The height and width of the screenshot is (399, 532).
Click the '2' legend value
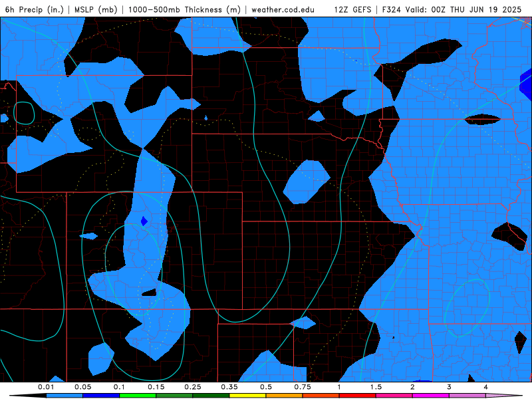pos(412,387)
